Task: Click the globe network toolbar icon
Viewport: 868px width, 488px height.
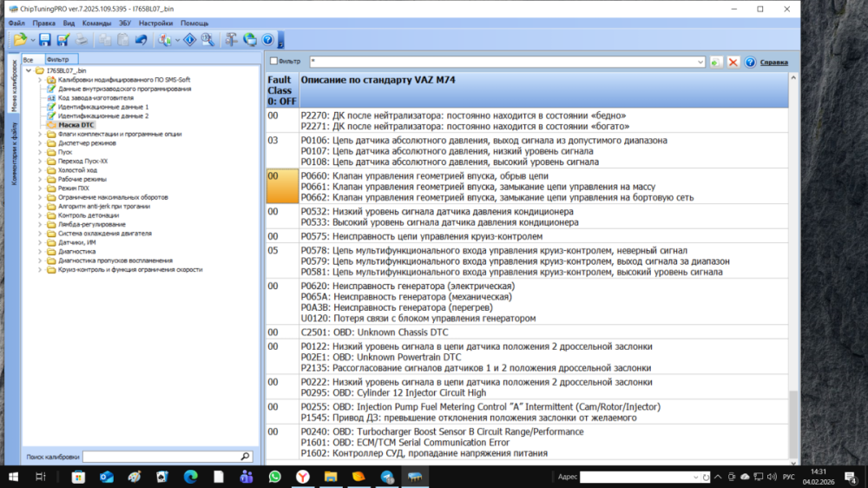Action: (250, 40)
